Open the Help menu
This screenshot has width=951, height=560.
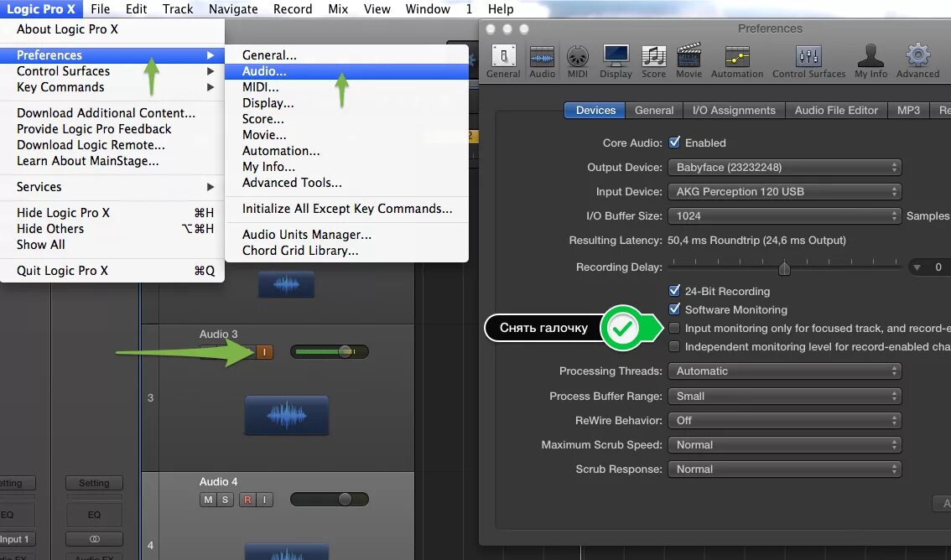coord(501,9)
